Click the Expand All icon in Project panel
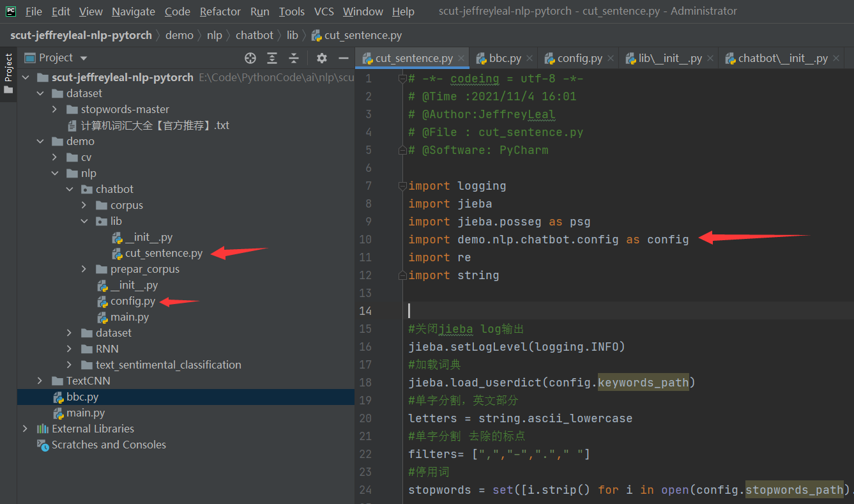 272,58
